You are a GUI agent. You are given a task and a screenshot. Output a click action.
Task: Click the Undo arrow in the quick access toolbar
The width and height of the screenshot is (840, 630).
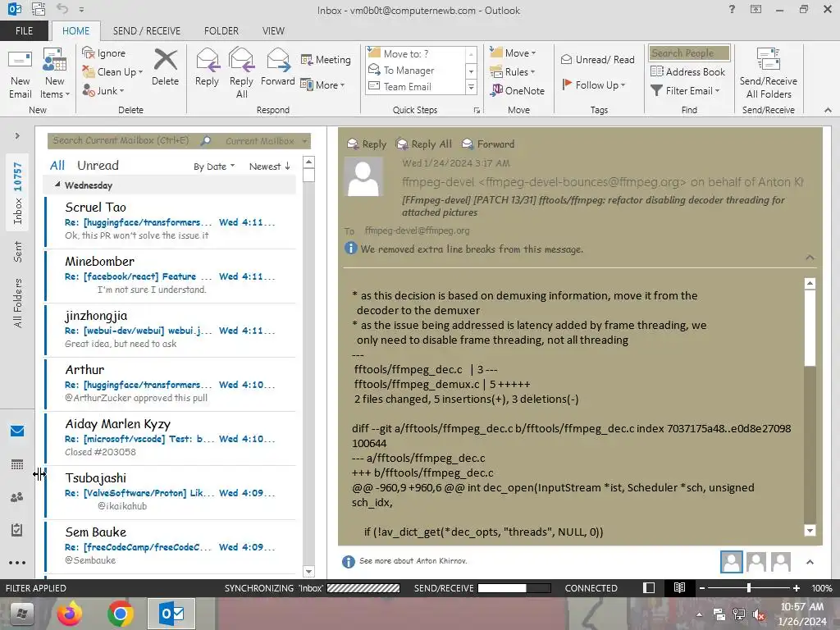click(62, 9)
